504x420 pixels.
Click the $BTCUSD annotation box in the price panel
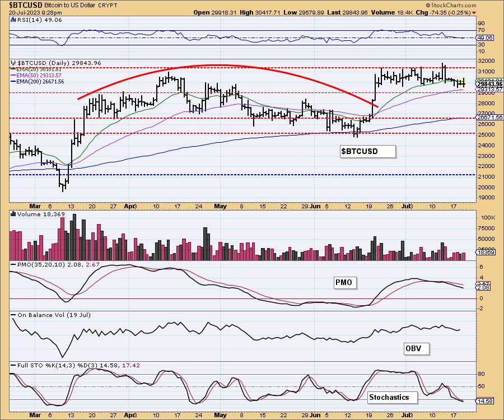pyautogui.click(x=368, y=151)
